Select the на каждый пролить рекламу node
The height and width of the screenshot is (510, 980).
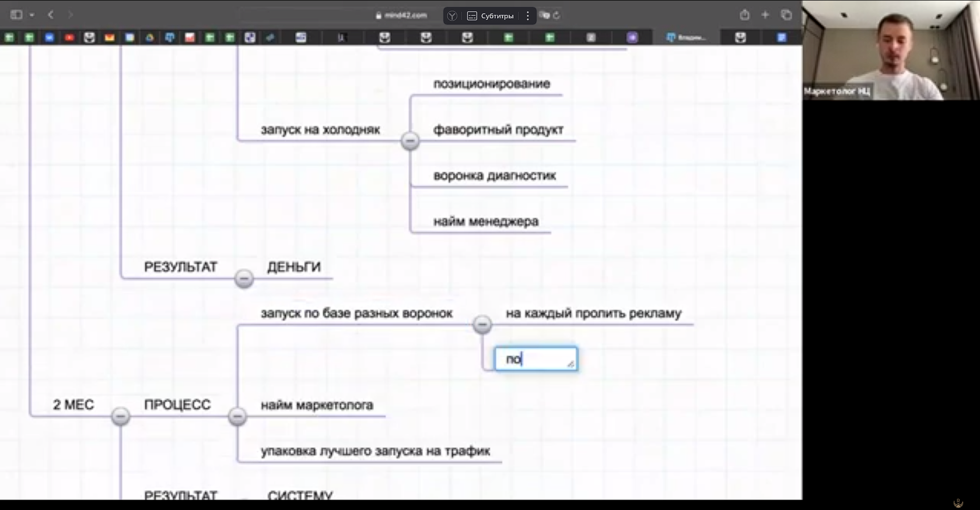(593, 313)
